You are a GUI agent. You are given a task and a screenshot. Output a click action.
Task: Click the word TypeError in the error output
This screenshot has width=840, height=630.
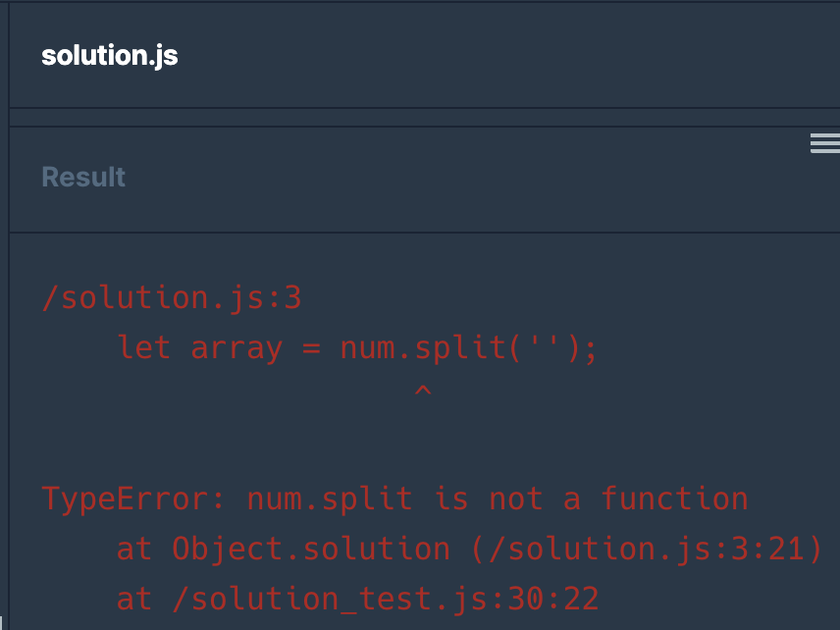tap(126, 499)
